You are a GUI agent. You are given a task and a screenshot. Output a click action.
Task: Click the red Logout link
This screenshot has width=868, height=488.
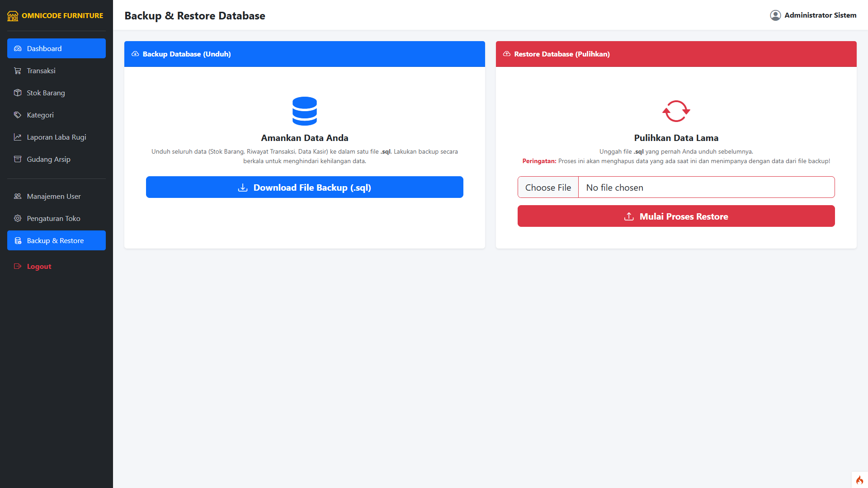(x=39, y=267)
